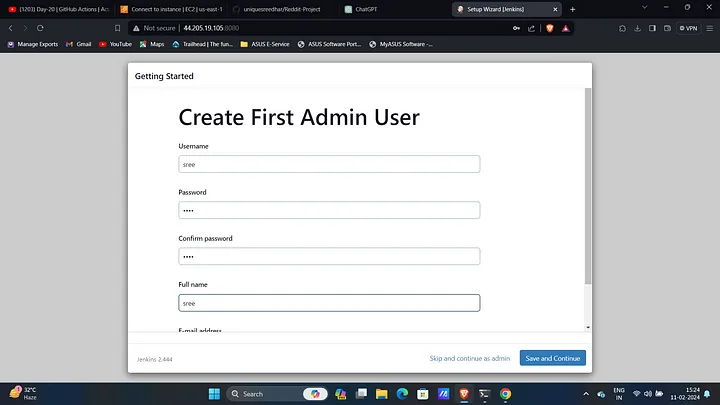720x405 pixels.
Task: Open the Windows Start menu
Action: click(214, 394)
